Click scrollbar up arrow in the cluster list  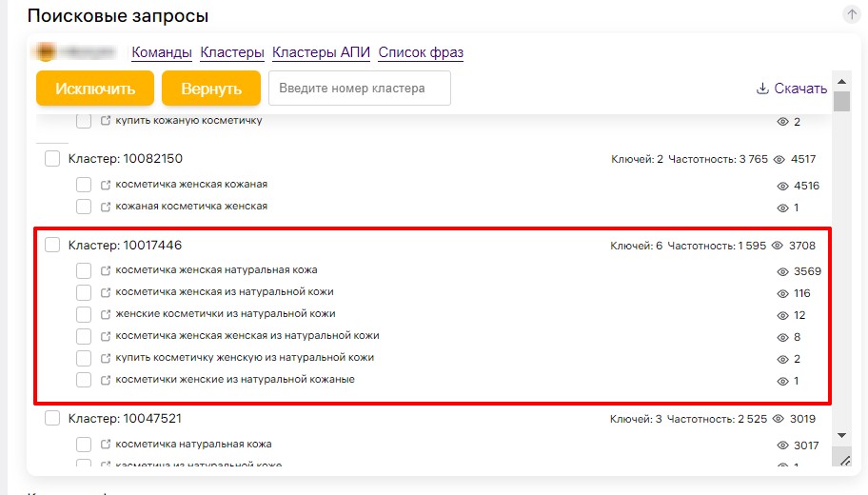click(x=840, y=78)
